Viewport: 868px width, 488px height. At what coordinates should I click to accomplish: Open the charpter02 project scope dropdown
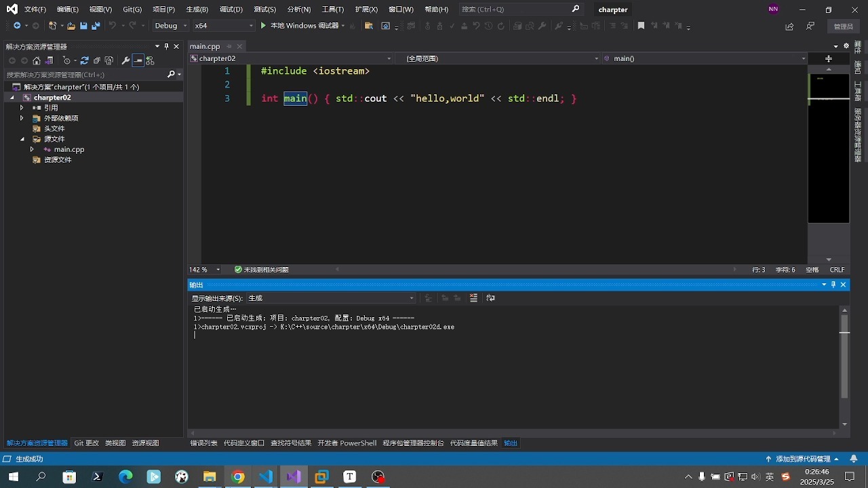tap(290, 58)
